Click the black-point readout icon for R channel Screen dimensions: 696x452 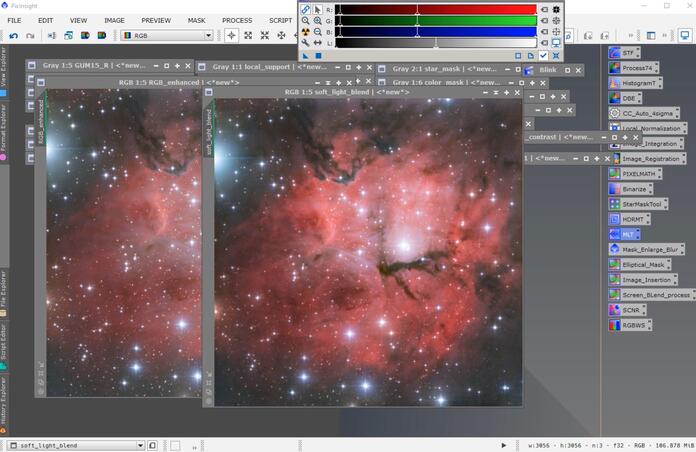tap(556, 9)
